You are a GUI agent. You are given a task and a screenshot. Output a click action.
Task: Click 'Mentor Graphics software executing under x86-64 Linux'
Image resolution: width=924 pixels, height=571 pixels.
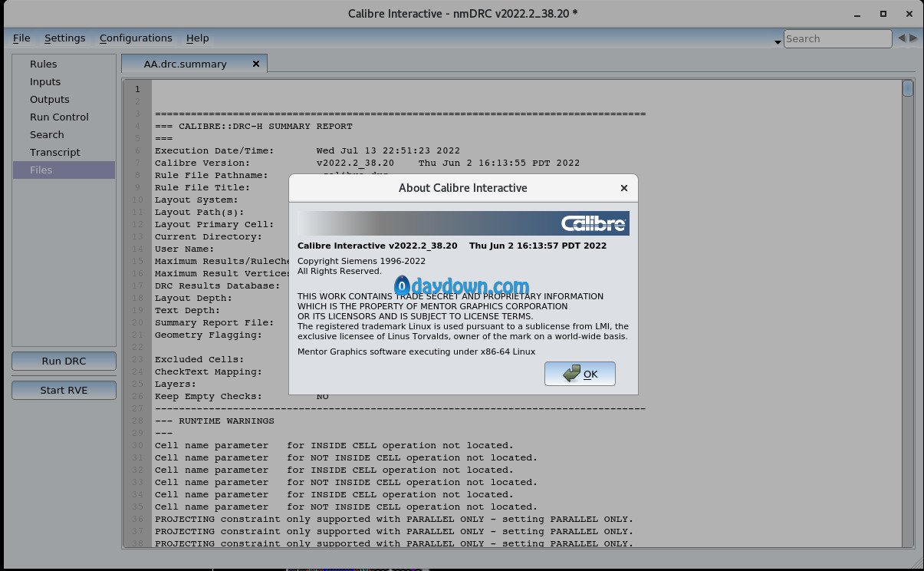tap(416, 352)
